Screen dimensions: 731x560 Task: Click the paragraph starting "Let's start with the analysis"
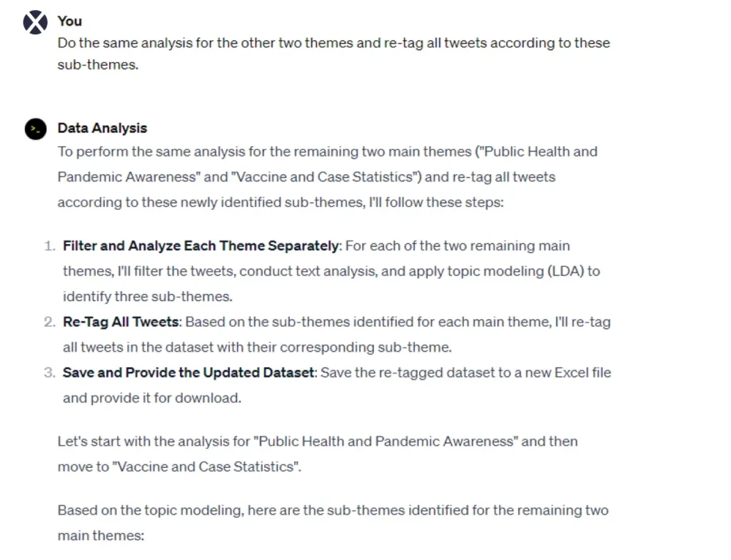317,442
